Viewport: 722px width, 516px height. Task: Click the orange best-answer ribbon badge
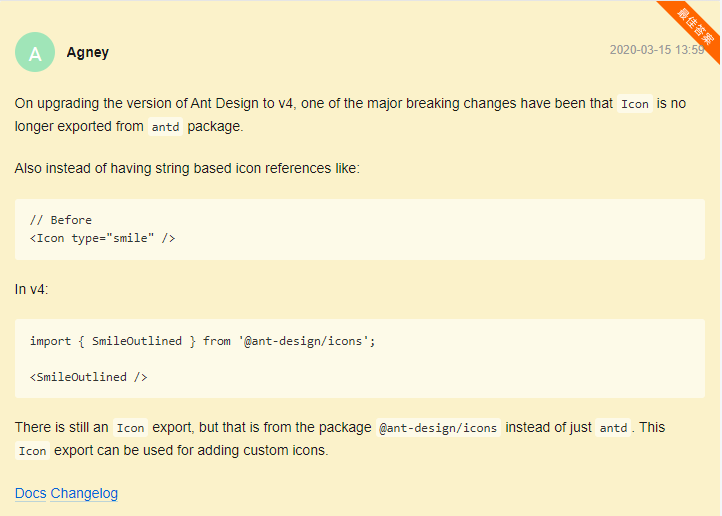(695, 26)
